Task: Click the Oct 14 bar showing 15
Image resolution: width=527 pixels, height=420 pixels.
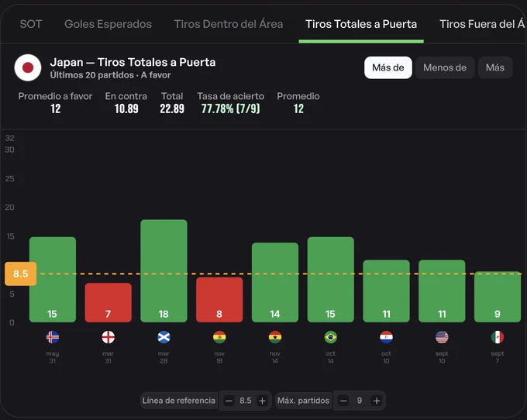Action: tap(331, 280)
